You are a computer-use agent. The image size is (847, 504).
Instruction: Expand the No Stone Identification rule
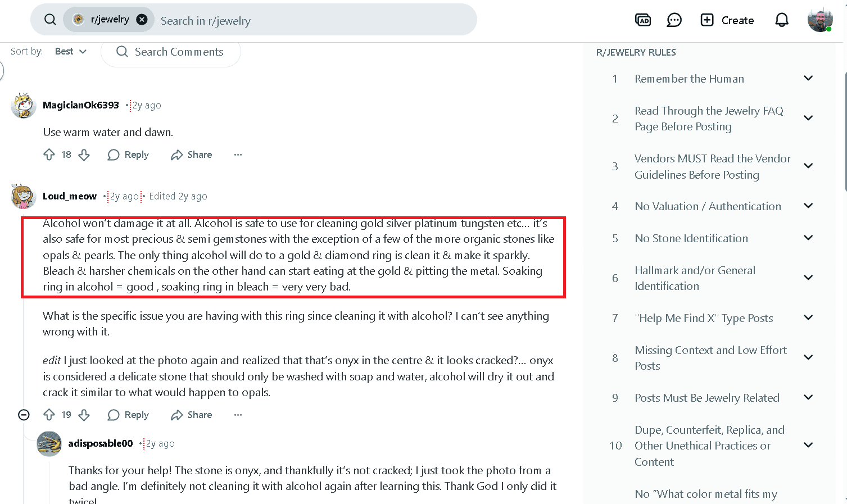(x=808, y=238)
